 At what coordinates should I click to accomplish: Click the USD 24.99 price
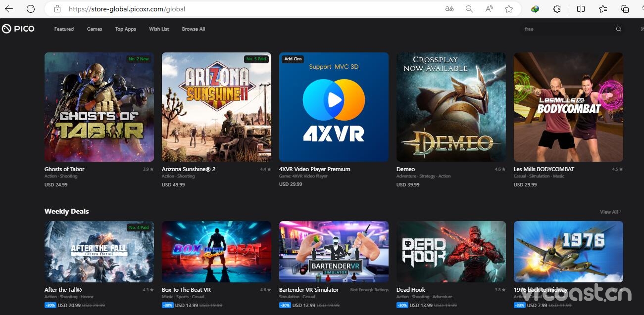(56, 184)
